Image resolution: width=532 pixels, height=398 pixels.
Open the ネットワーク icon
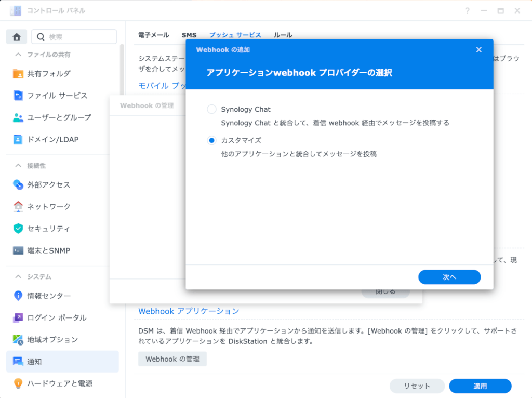point(18,207)
